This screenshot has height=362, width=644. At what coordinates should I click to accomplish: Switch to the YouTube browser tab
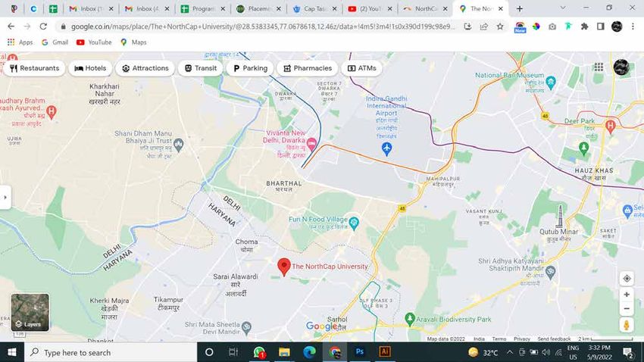pyautogui.click(x=369, y=8)
